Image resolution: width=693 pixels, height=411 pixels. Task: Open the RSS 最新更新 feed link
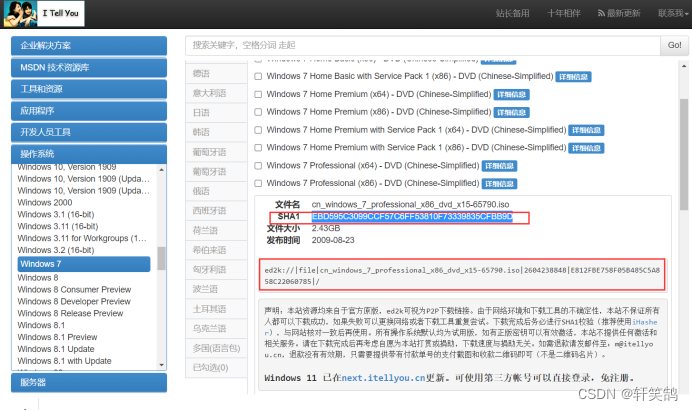point(619,13)
